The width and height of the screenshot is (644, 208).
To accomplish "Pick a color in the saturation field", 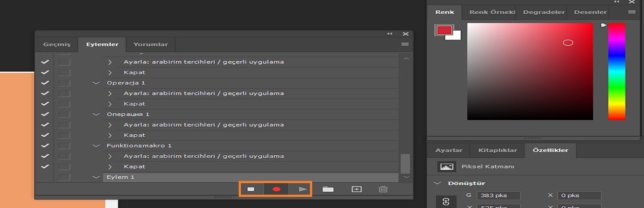I will coord(530,71).
